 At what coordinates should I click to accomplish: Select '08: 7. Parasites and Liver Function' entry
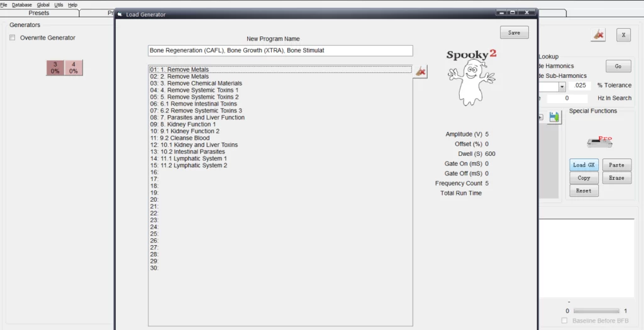click(197, 118)
